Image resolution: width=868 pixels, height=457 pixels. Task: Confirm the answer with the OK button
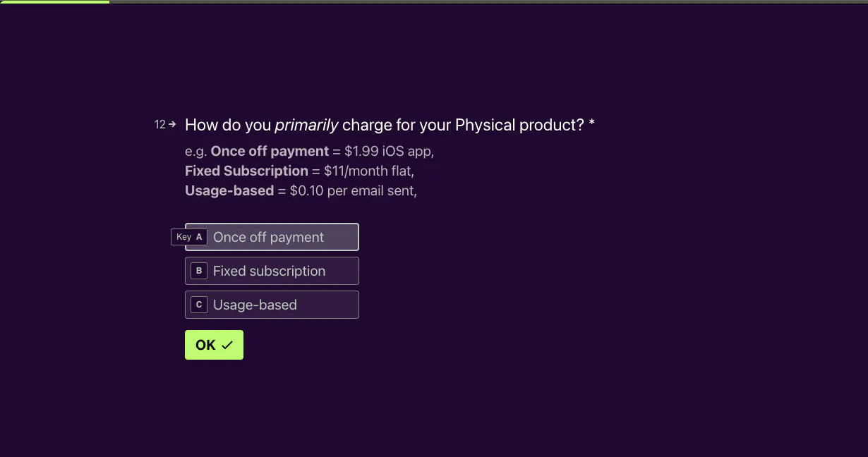click(x=214, y=345)
